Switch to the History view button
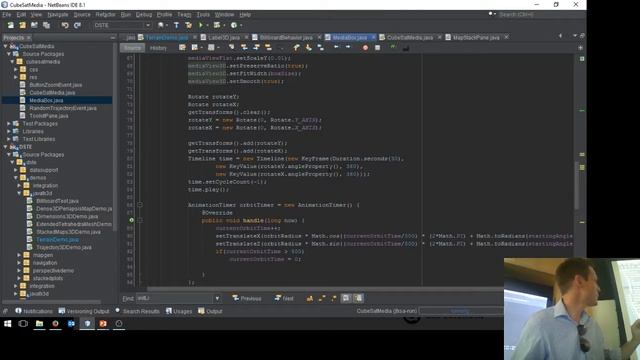 (x=158, y=48)
